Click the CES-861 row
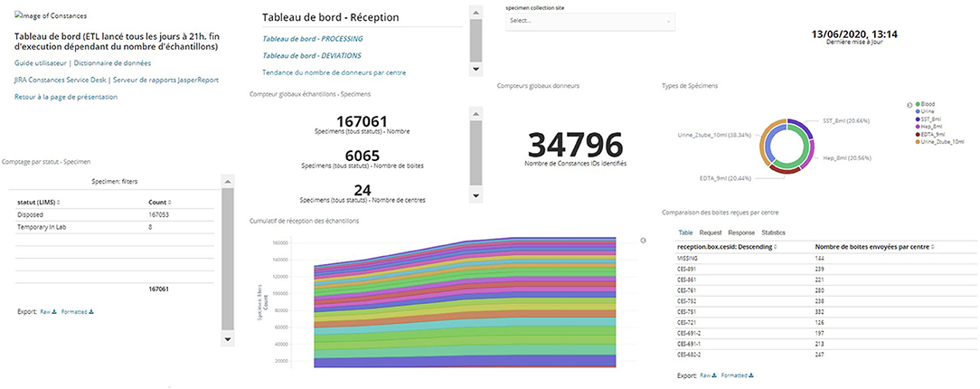The image size is (980, 389). coord(825,280)
